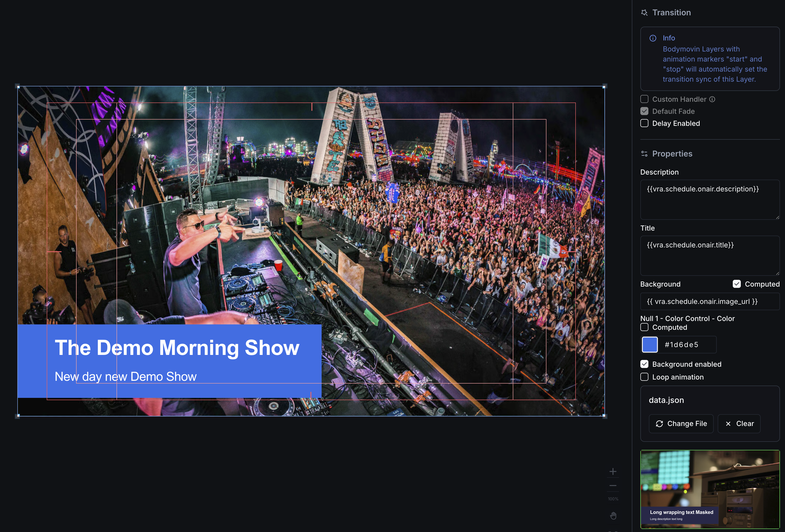Click the zoom out minus icon
785x532 pixels.
pyautogui.click(x=613, y=486)
